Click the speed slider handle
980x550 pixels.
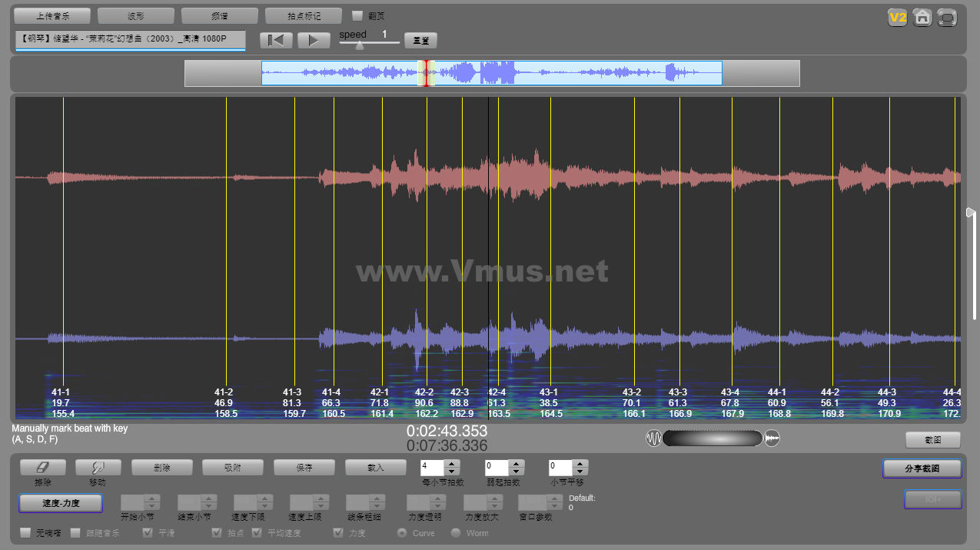(359, 45)
